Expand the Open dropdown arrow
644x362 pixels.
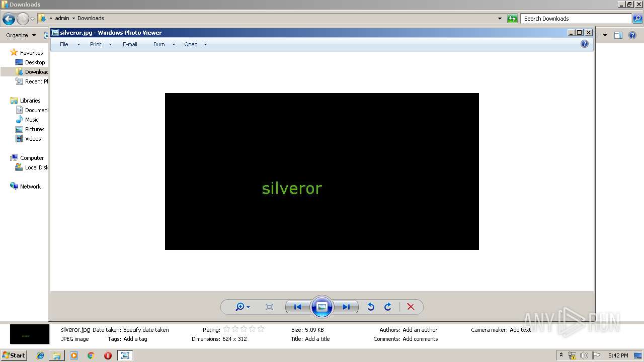coord(205,45)
